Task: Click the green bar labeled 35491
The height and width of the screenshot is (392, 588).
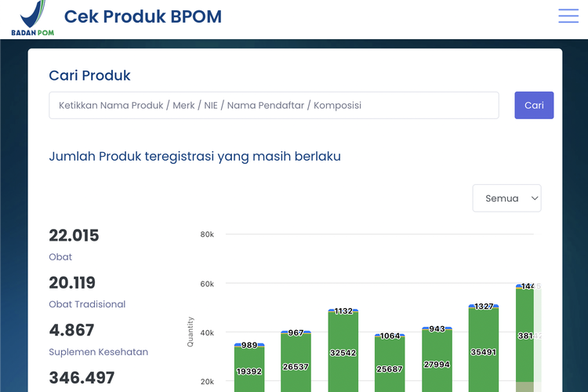Action: click(484, 350)
